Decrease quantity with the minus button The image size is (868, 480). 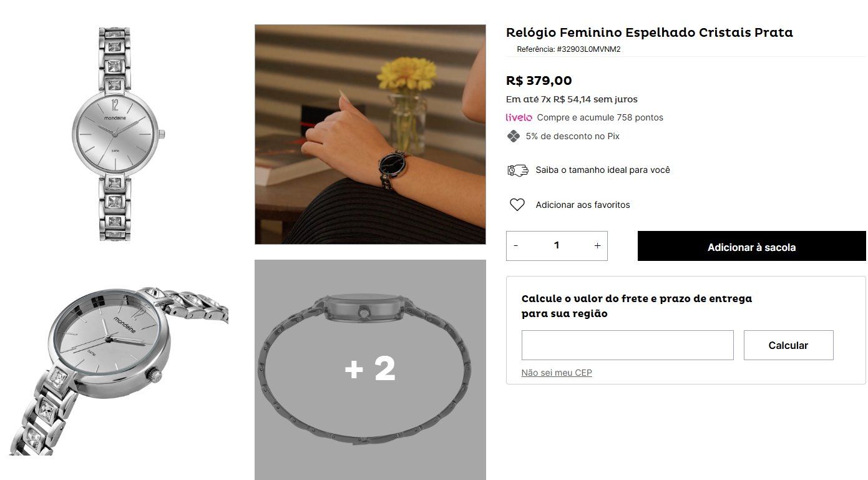coord(515,246)
